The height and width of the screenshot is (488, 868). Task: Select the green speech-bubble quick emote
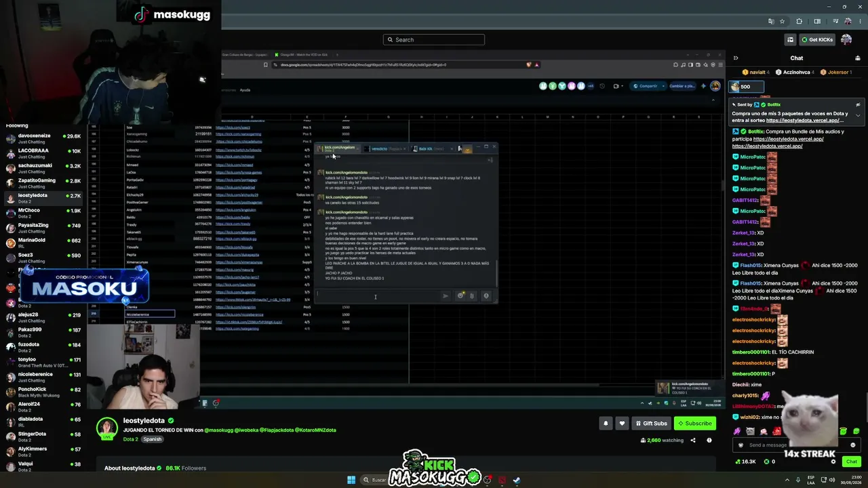click(856, 431)
